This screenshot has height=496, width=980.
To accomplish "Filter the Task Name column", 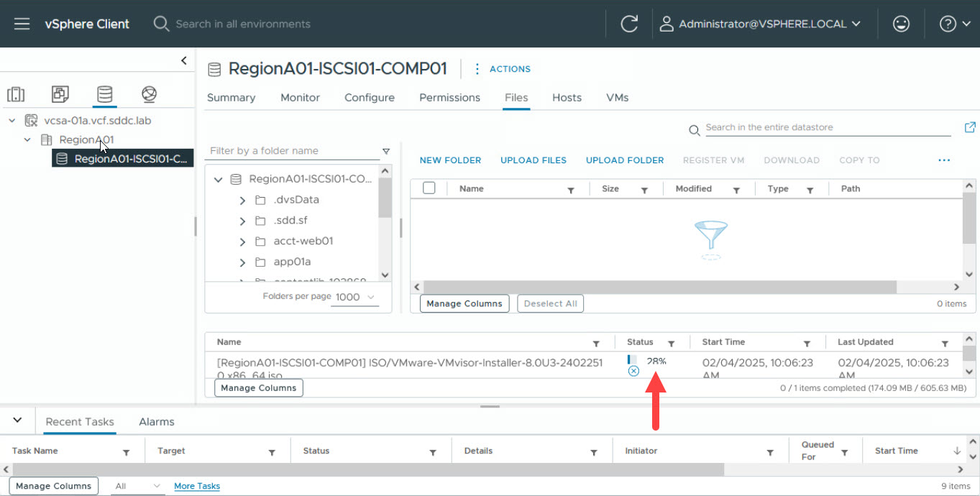I will tap(127, 453).
